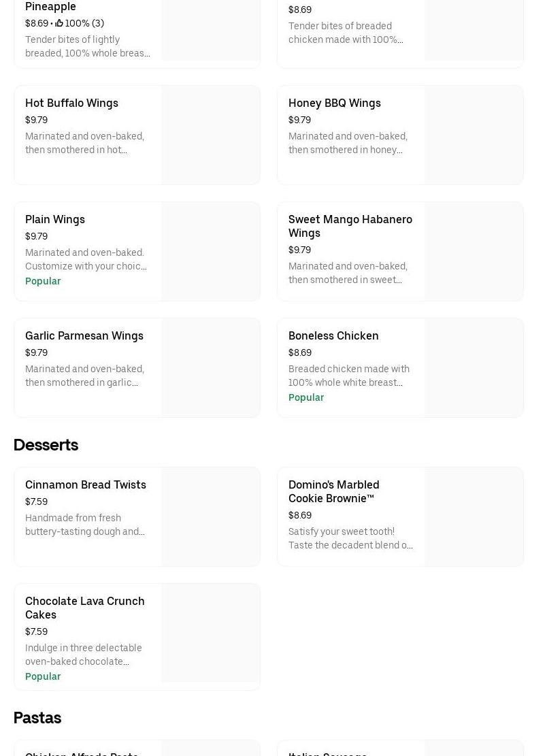
Task: Click the Chocolate Lava Crunch Cakes thumbnail
Action: (210, 633)
